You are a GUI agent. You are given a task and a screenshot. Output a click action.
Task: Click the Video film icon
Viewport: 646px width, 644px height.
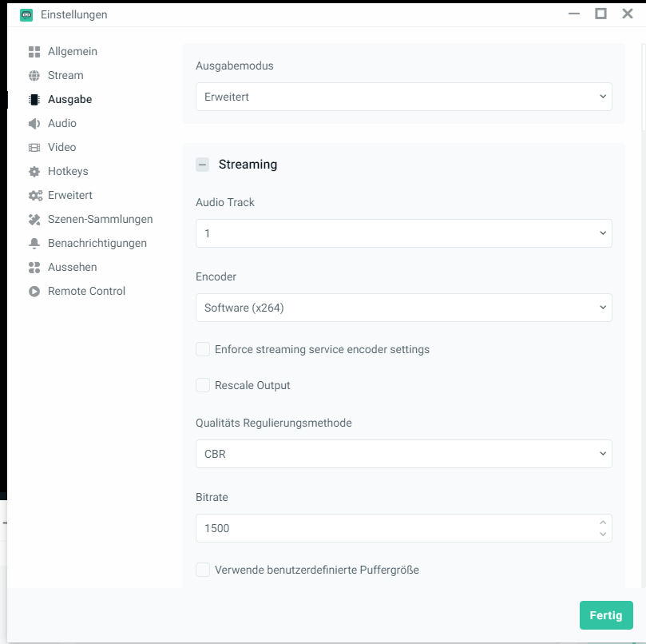[34, 148]
